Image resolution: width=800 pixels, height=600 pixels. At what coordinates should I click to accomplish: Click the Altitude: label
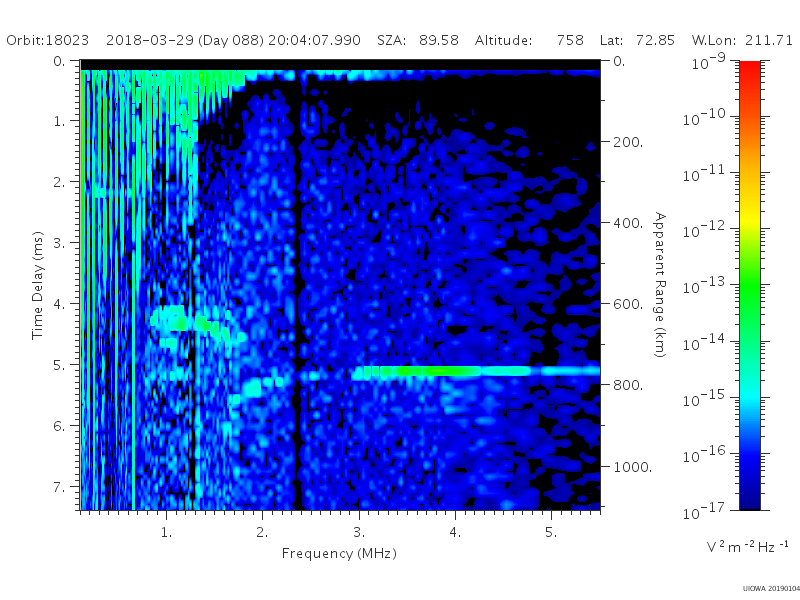click(504, 40)
